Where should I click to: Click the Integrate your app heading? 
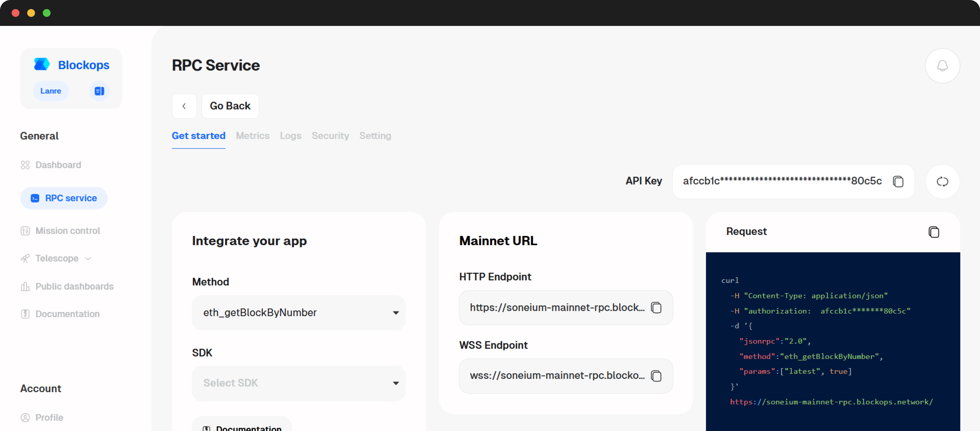coord(249,241)
